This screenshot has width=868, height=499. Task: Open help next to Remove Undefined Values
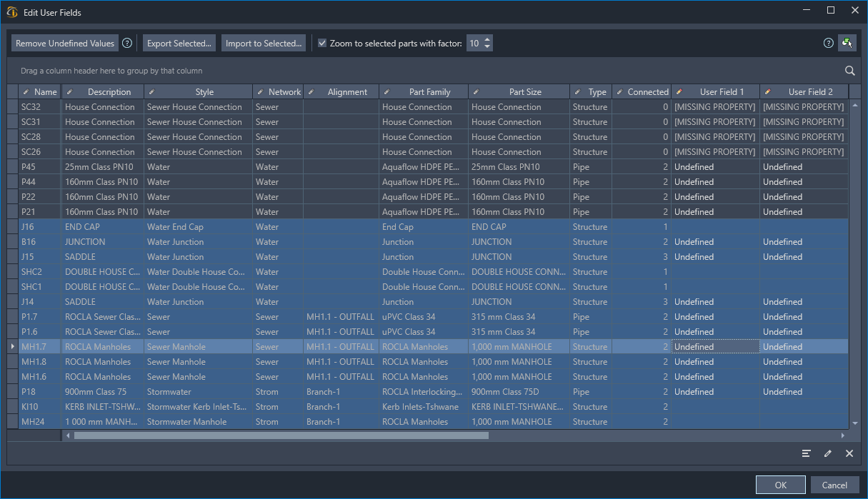click(127, 44)
